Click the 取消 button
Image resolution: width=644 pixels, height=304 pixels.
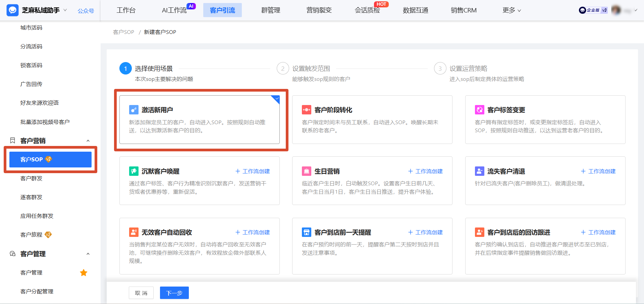click(x=141, y=293)
